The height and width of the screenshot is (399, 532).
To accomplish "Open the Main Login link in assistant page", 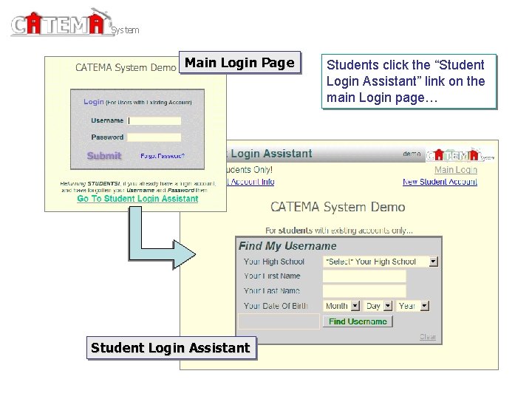I will point(456,170).
